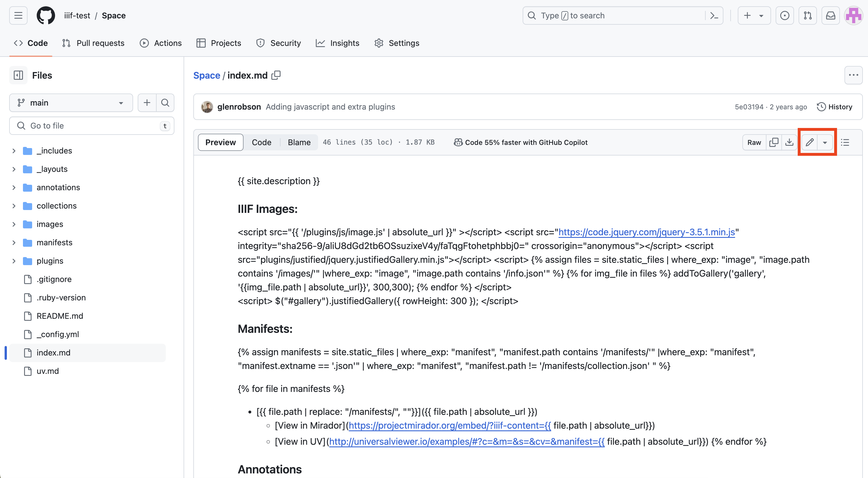Open the Space repository name link
Viewport: 868px width, 478px height.
(114, 15)
